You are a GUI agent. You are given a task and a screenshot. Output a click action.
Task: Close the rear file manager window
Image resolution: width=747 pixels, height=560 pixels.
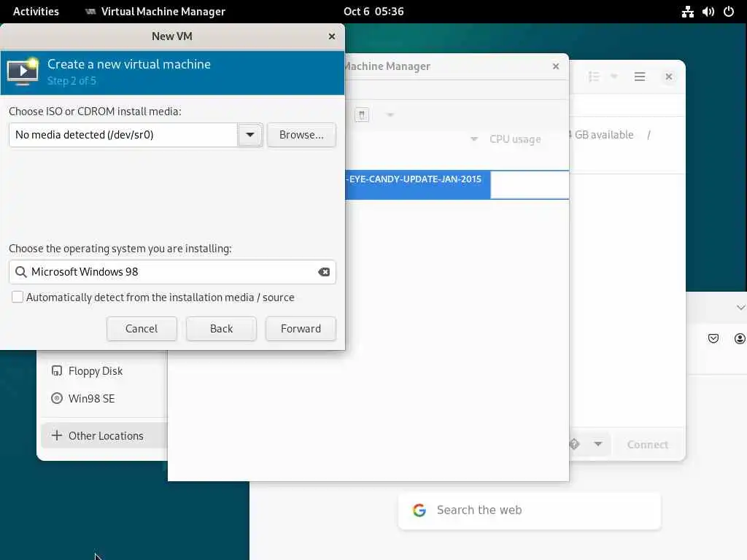[669, 77]
